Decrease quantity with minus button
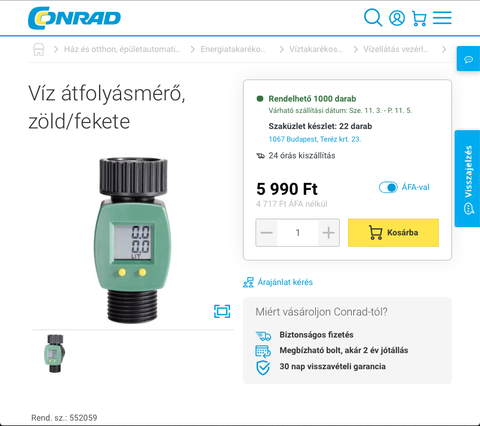Screen dimensions: 480x426 266,233
